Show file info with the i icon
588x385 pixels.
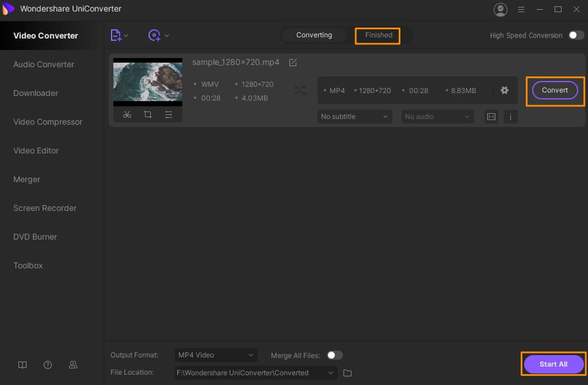click(510, 117)
